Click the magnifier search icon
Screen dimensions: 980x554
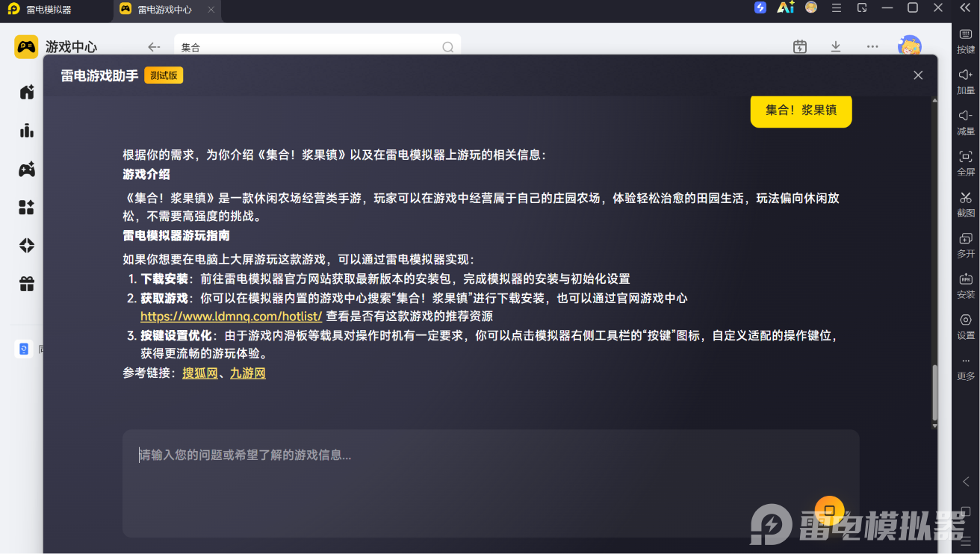click(448, 47)
